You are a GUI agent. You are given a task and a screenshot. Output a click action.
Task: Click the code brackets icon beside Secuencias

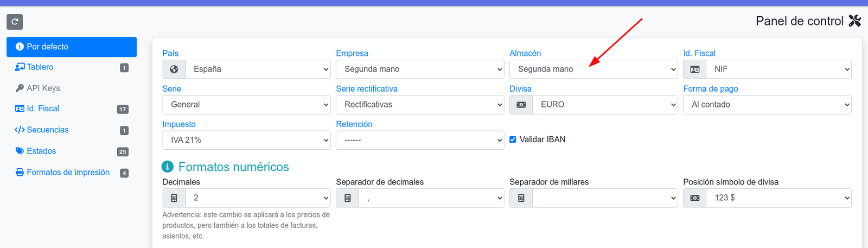coord(20,130)
